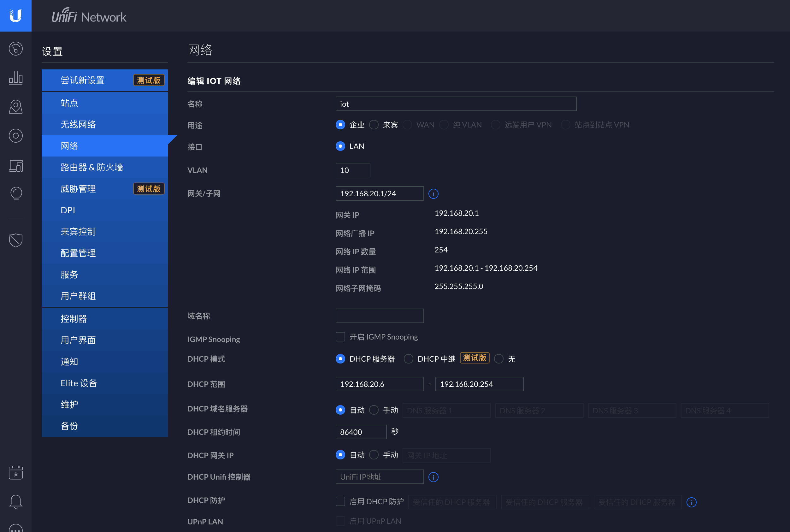Click the VLAN number input field
Viewport: 790px width, 532px height.
(352, 170)
